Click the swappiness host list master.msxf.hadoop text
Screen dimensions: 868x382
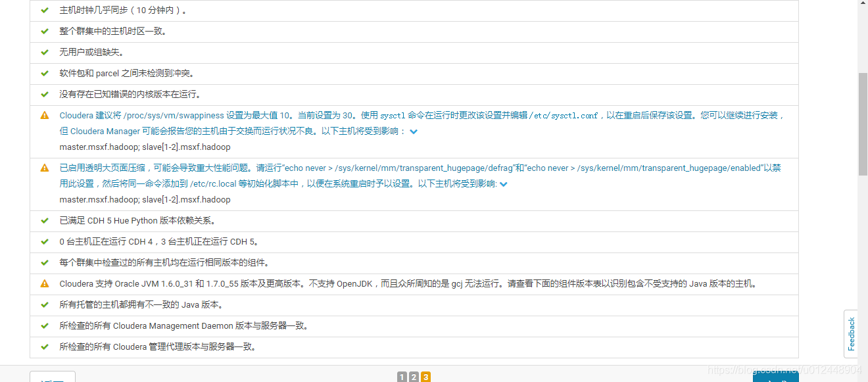pyautogui.click(x=145, y=147)
